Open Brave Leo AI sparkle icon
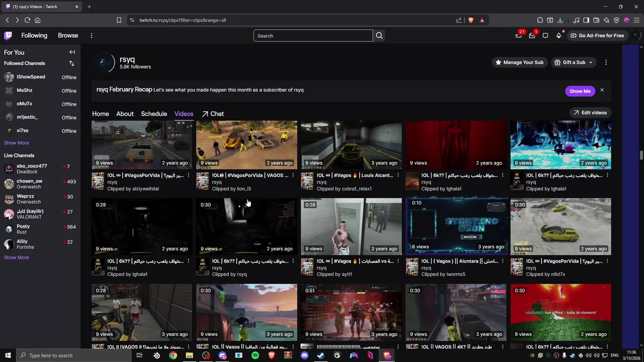 (606, 20)
